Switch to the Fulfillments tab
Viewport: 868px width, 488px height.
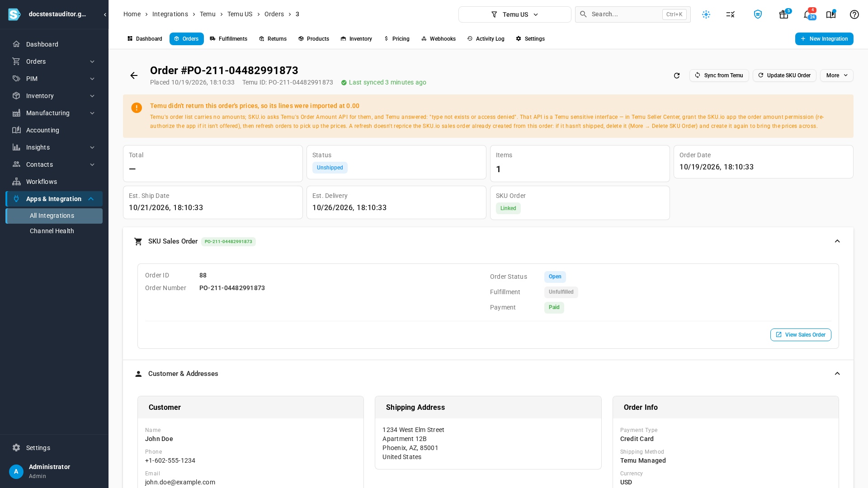point(229,39)
